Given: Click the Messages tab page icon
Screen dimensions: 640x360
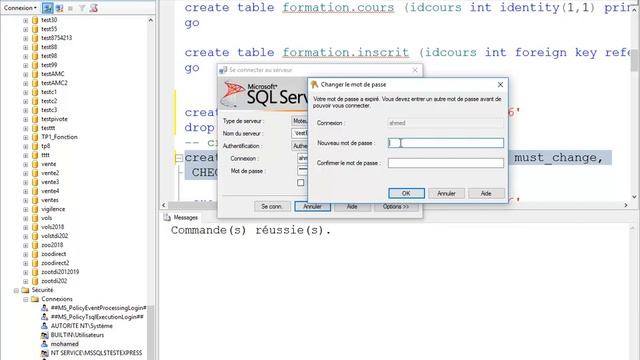Looking at the screenshot, I should (167, 218).
